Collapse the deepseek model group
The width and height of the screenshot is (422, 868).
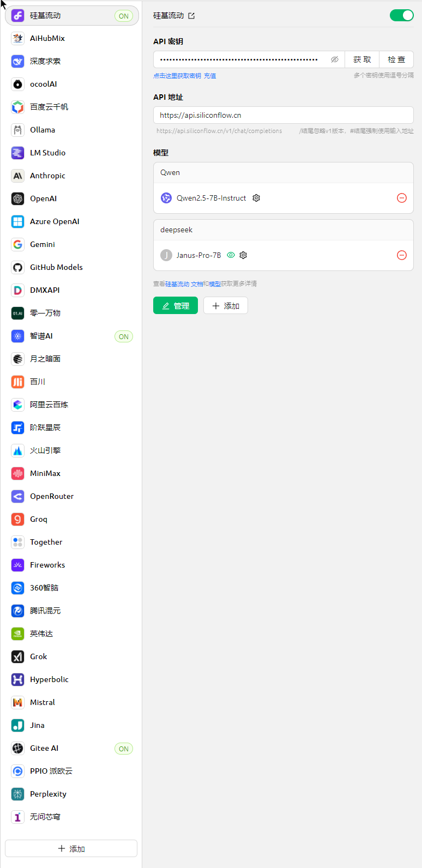pos(284,230)
